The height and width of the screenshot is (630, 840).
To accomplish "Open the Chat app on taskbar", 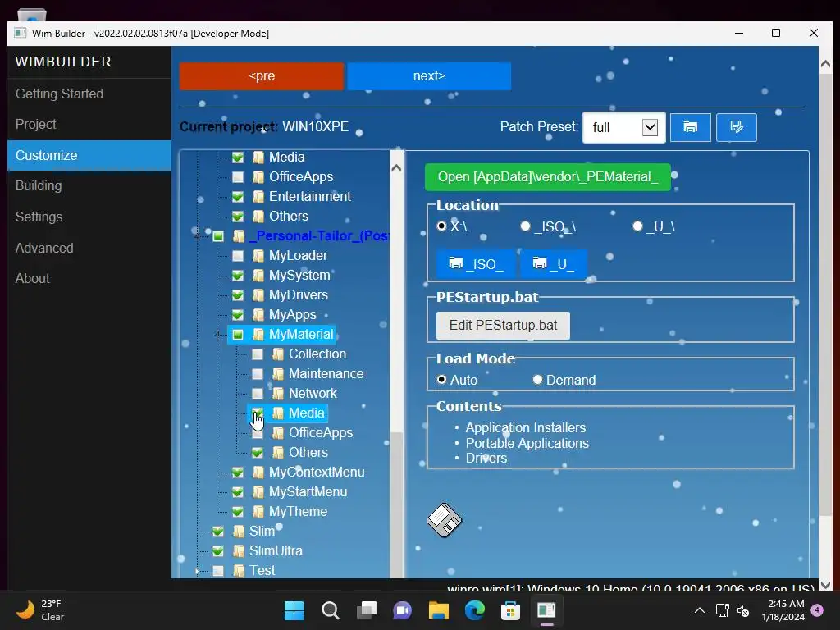I will pos(402,610).
